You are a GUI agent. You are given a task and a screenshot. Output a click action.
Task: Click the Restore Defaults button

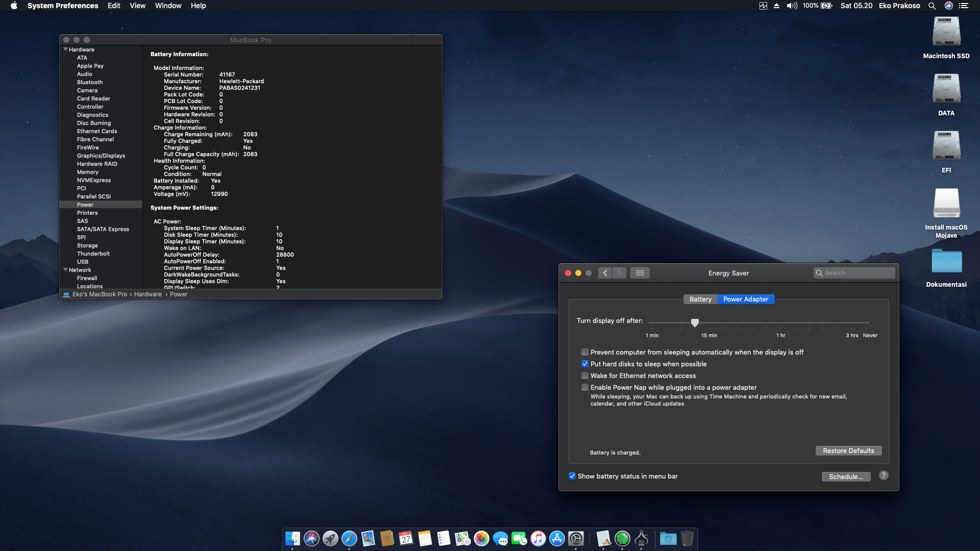click(848, 451)
